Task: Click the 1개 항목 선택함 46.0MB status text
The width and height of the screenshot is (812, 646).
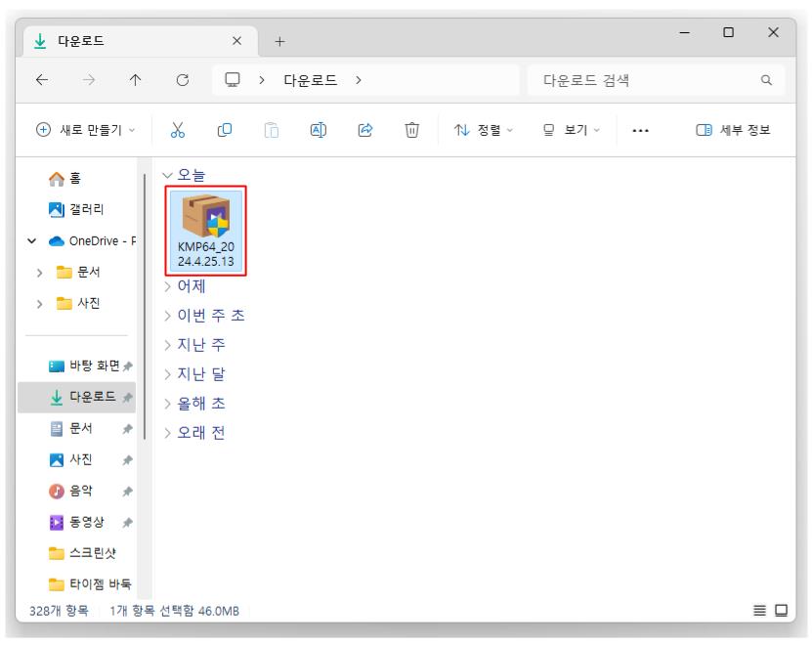Action: click(174, 611)
